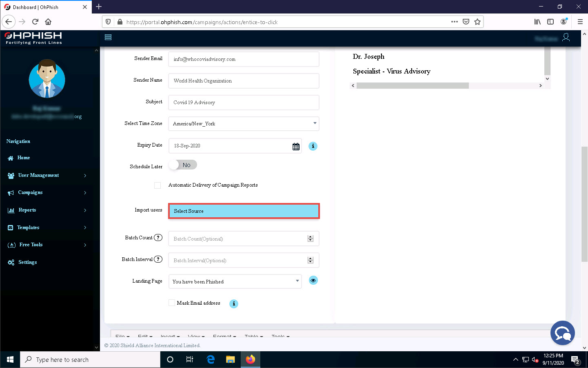Image resolution: width=588 pixels, height=368 pixels.
Task: Open the Free Tools menu item
Action: coord(31,245)
